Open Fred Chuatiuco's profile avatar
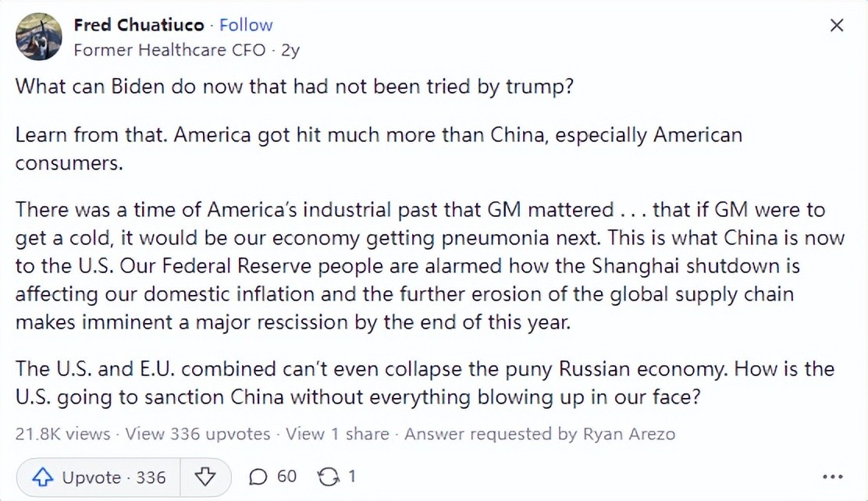This screenshot has height=501, width=868. coord(38,37)
